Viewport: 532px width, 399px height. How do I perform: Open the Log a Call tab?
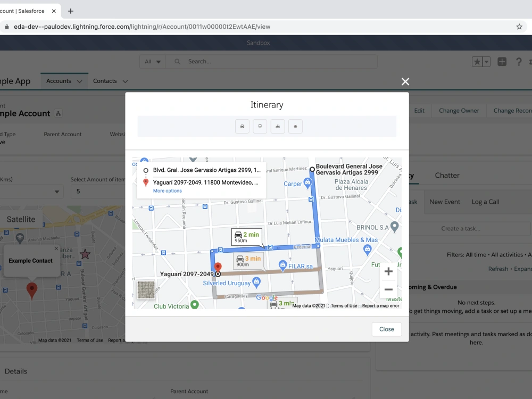point(485,202)
